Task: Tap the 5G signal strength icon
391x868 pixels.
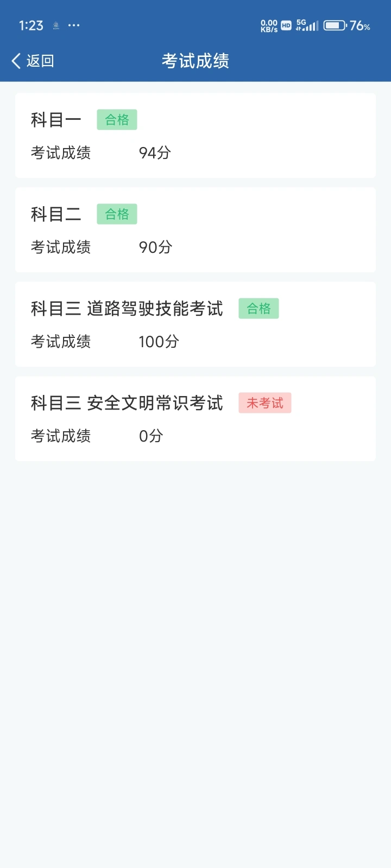Action: [x=307, y=25]
